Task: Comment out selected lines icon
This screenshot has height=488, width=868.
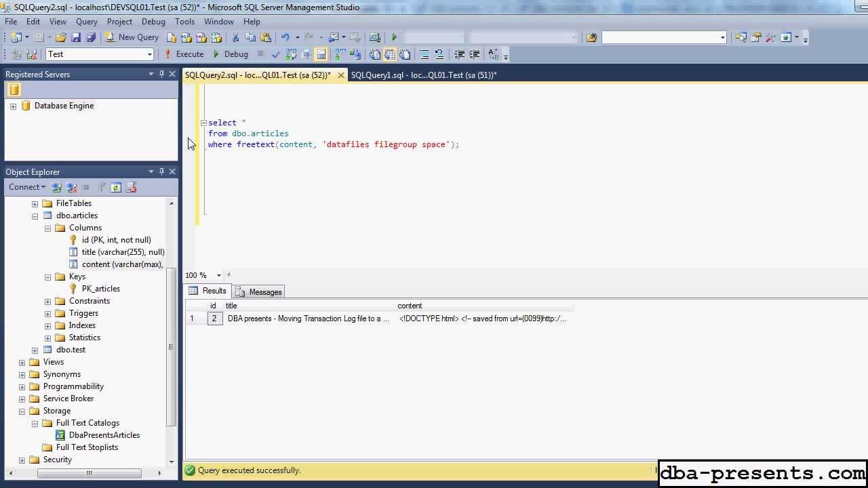Action: pos(424,54)
